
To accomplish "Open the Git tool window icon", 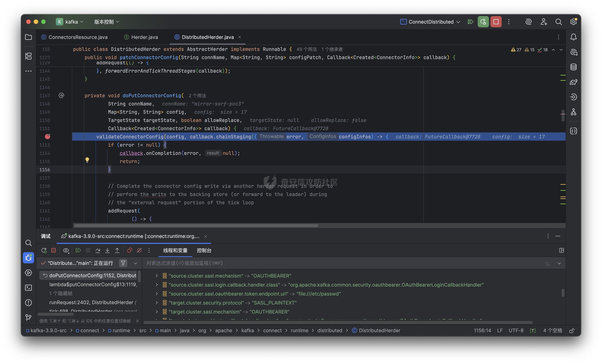I will [x=28, y=317].
